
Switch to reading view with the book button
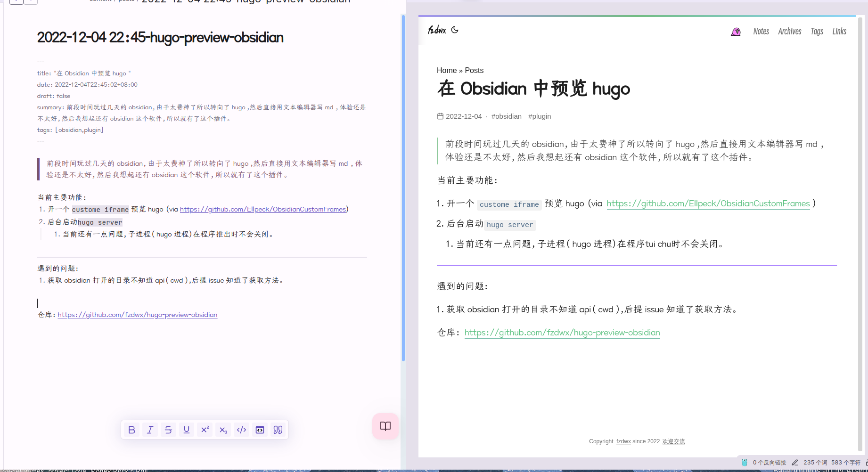(x=385, y=426)
